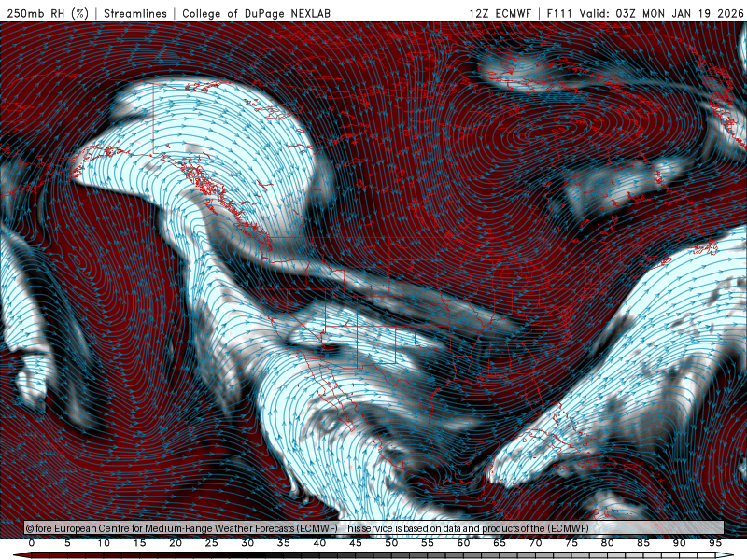Select the "30" color scale label
This screenshot has height=560, width=747.
point(247,543)
